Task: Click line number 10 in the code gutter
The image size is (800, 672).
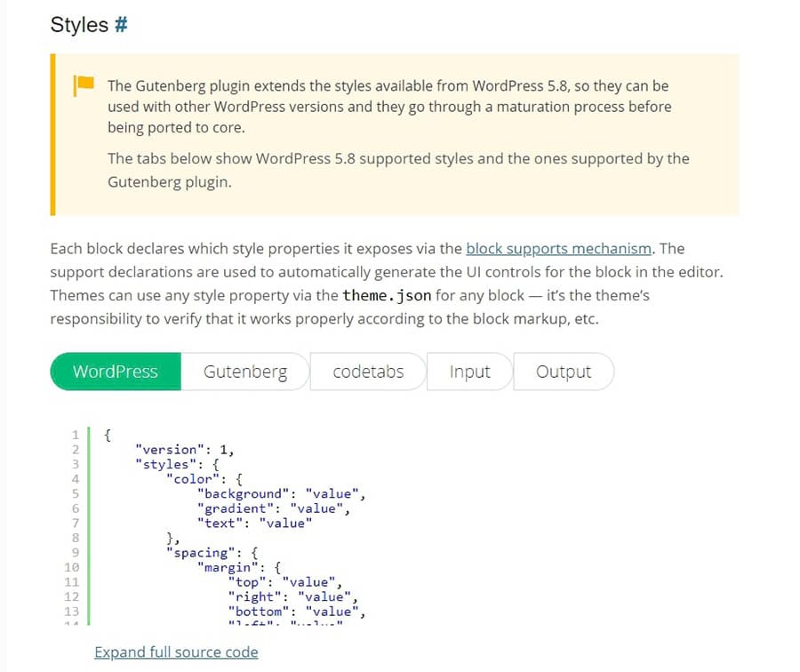Action: pyautogui.click(x=72, y=567)
